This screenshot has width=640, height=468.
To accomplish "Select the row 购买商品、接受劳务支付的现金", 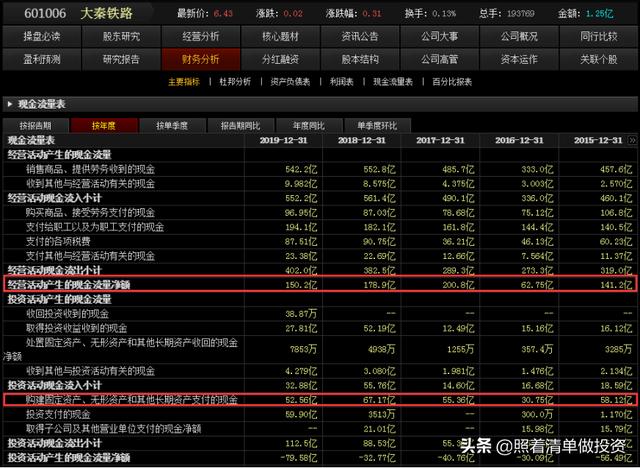I will 320,213.
